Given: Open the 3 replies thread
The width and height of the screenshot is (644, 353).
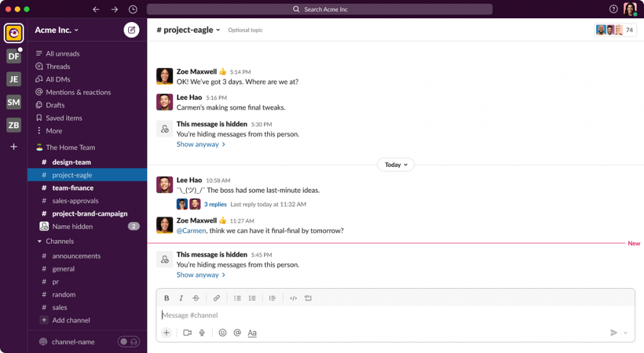Looking at the screenshot, I should coord(215,205).
